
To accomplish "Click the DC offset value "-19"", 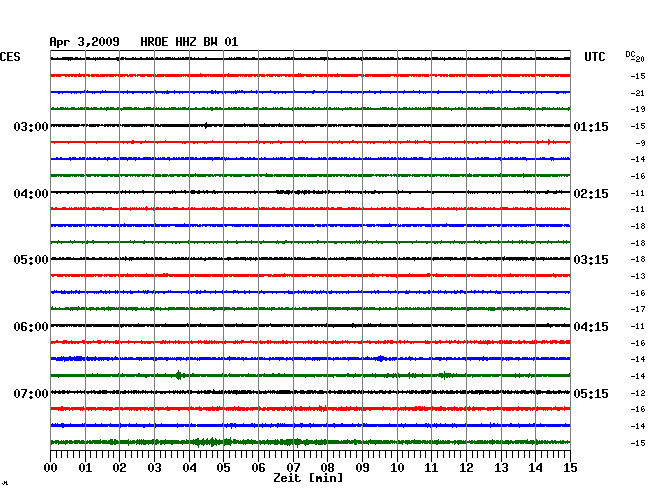I will point(638,109).
